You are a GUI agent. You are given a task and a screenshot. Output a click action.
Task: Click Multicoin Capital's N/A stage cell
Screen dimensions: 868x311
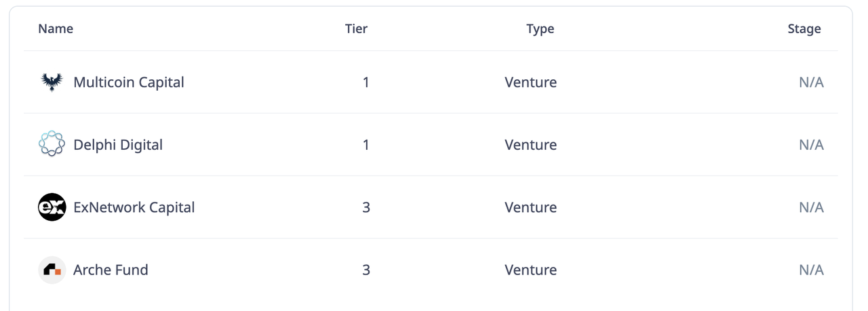[x=811, y=82]
